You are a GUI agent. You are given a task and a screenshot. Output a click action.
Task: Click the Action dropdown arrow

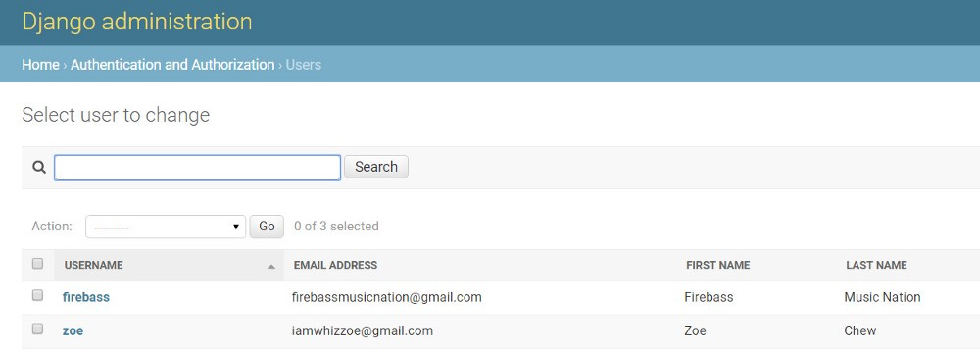tap(235, 227)
